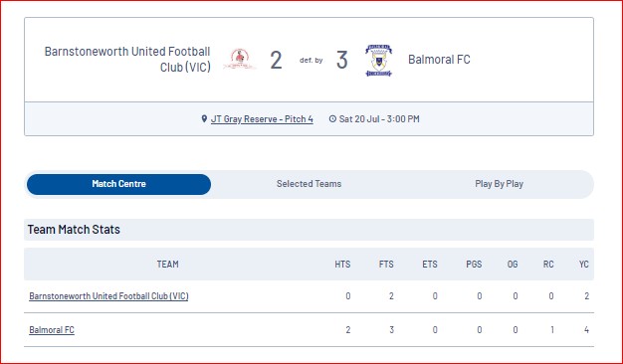
Task: Select the Match Centre tab
Action: click(118, 184)
